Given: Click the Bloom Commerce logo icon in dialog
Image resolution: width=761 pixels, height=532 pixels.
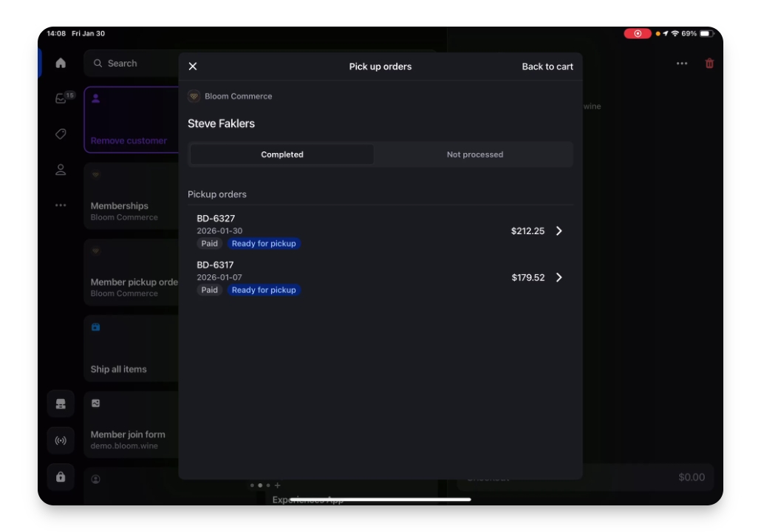Looking at the screenshot, I should point(194,96).
